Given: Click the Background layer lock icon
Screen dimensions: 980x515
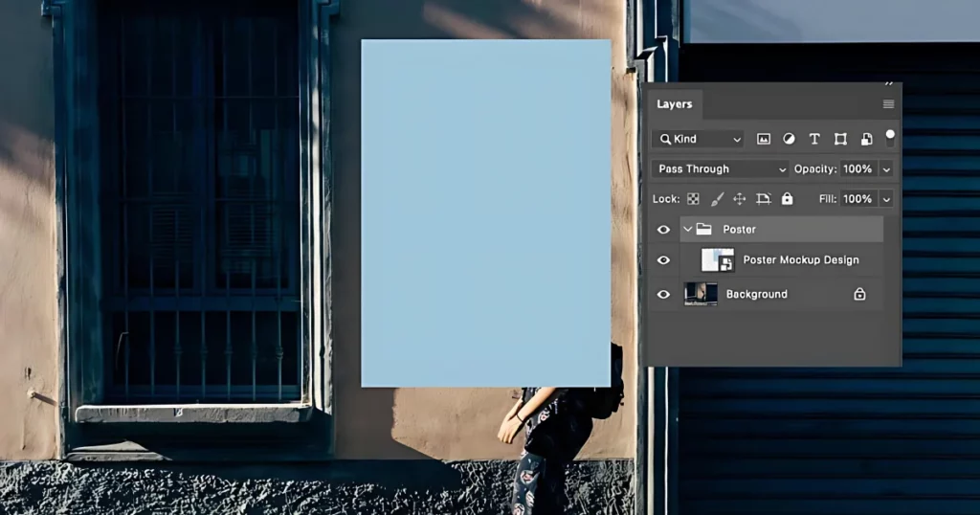Looking at the screenshot, I should [860, 294].
